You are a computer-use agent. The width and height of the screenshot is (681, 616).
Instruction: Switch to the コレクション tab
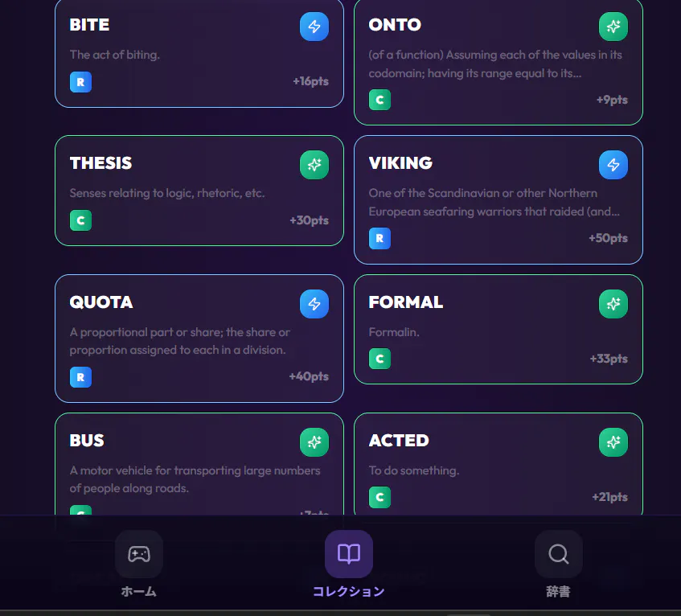(x=348, y=564)
